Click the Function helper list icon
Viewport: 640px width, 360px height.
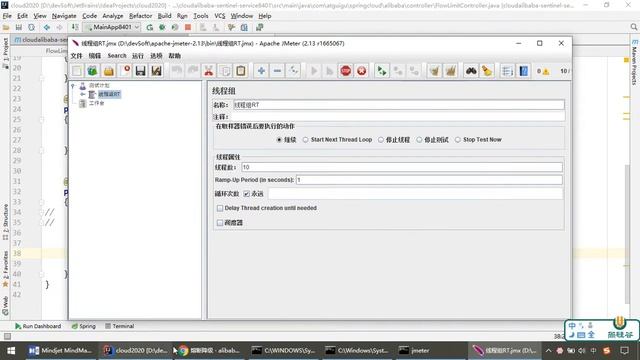(x=507, y=71)
